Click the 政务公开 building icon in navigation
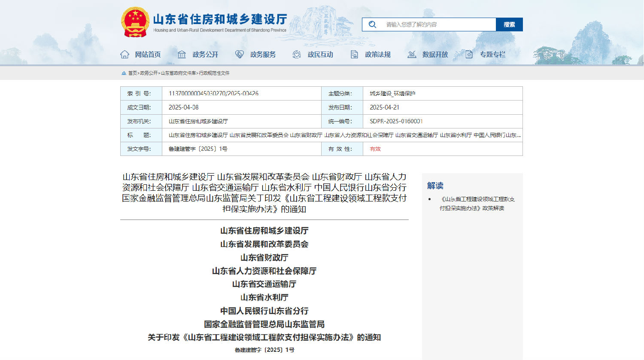This screenshot has height=360, width=644. [x=182, y=54]
